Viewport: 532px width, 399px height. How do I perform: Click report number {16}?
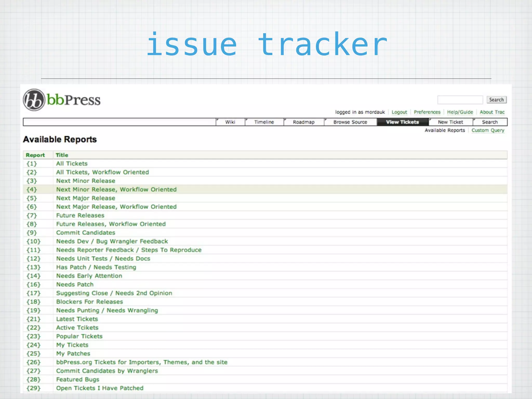pyautogui.click(x=34, y=284)
